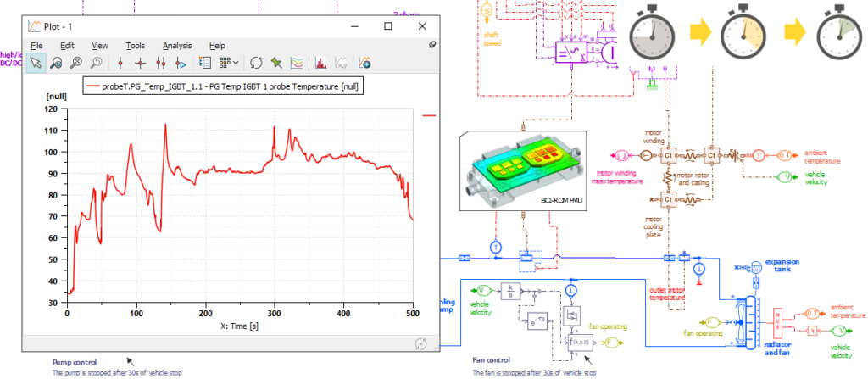The width and height of the screenshot is (868, 379).
Task: Toggle the legend list icon
Action: pos(205,63)
